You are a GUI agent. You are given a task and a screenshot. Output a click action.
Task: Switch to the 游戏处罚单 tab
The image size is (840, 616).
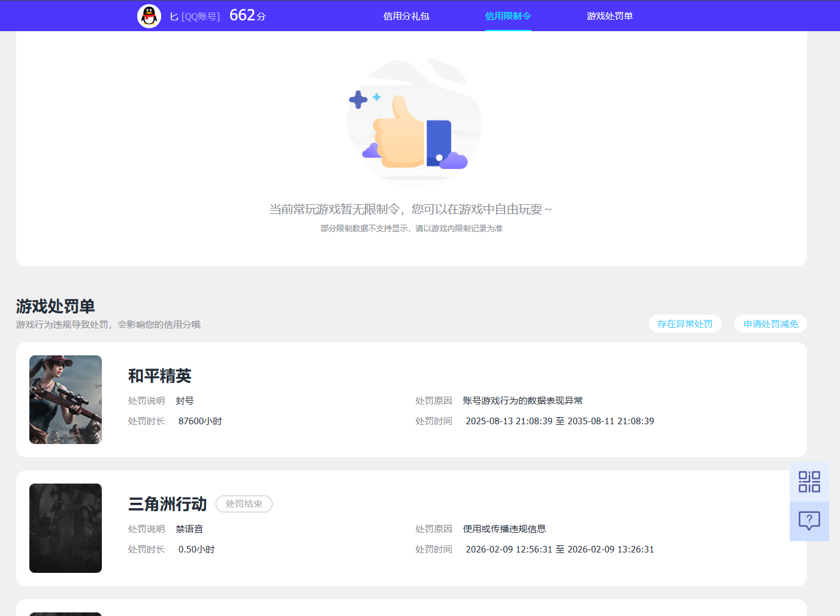[610, 16]
